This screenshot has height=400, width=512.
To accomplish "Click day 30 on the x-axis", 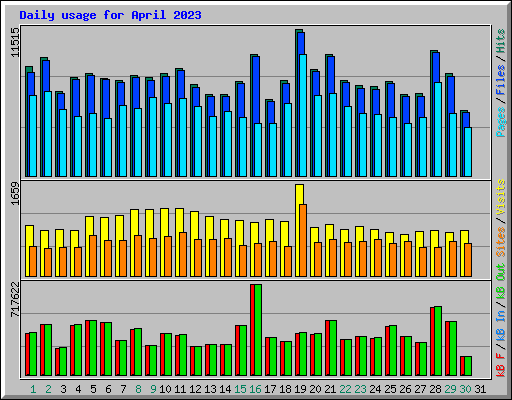I will 465,389.
